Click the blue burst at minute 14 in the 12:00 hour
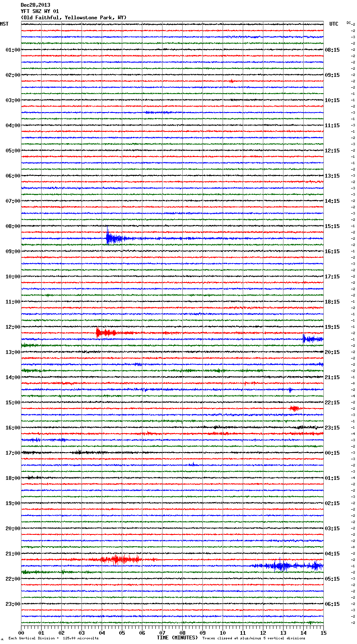 (x=312, y=339)
